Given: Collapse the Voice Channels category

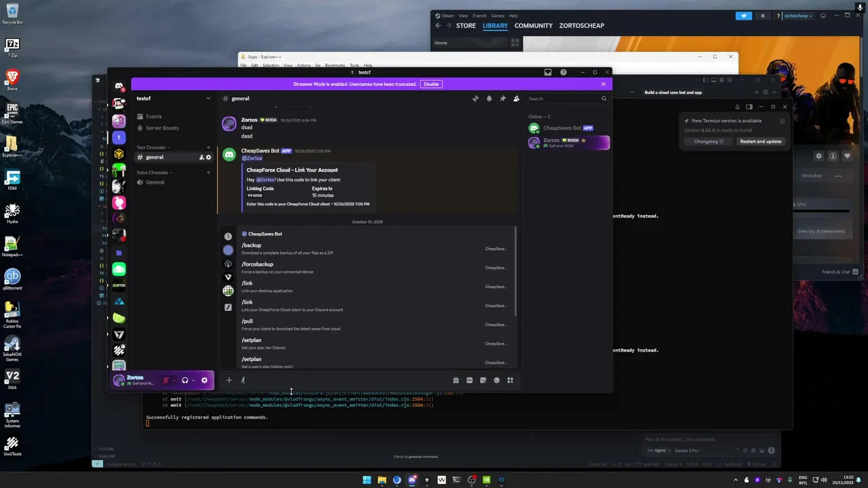Looking at the screenshot, I should [x=155, y=172].
